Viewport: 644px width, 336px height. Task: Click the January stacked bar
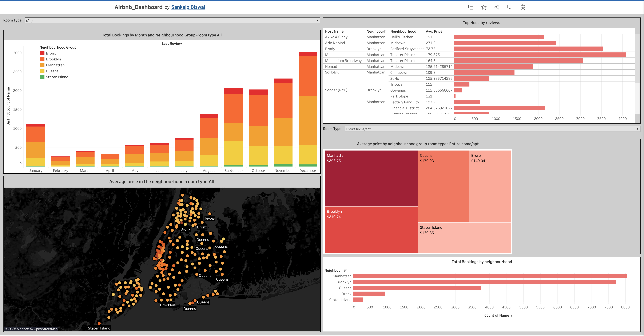[x=36, y=145]
